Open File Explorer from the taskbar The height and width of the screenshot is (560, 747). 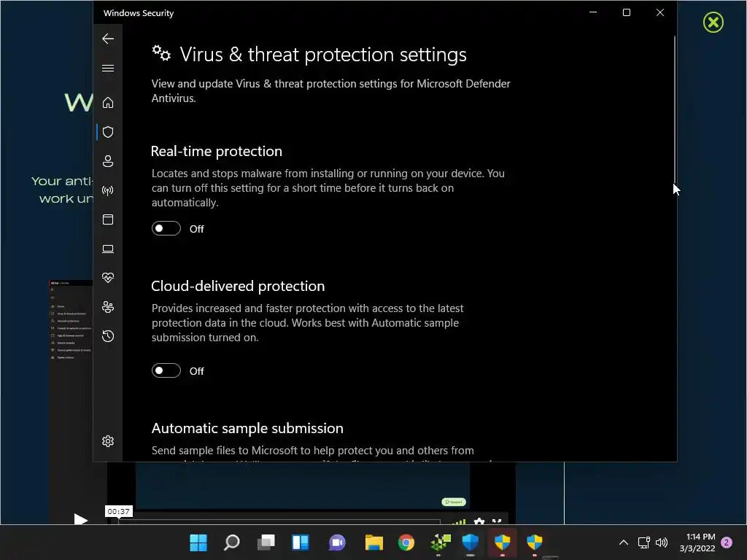click(374, 542)
